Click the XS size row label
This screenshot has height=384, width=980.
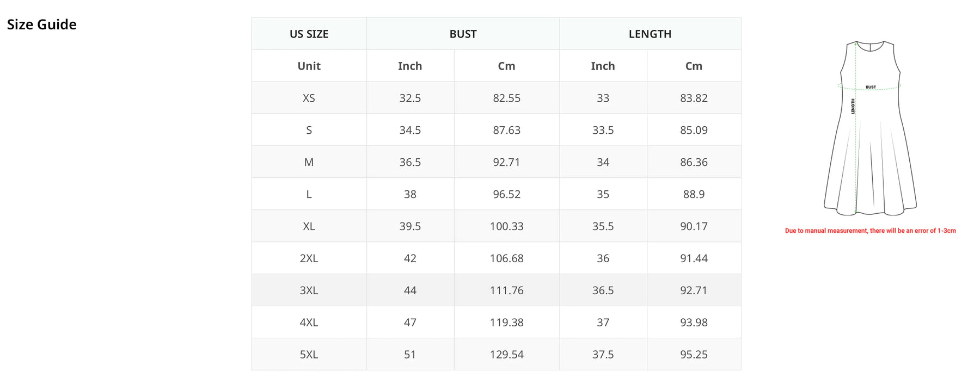click(x=309, y=98)
